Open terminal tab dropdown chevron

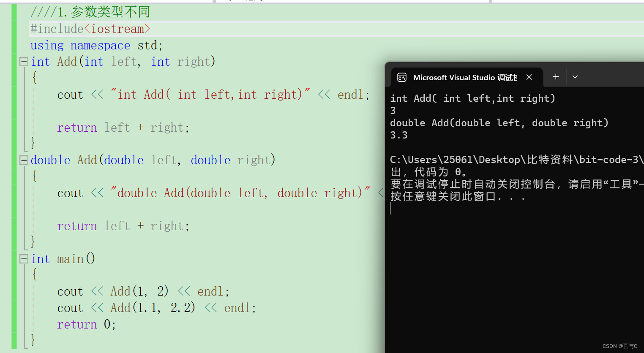coord(575,77)
